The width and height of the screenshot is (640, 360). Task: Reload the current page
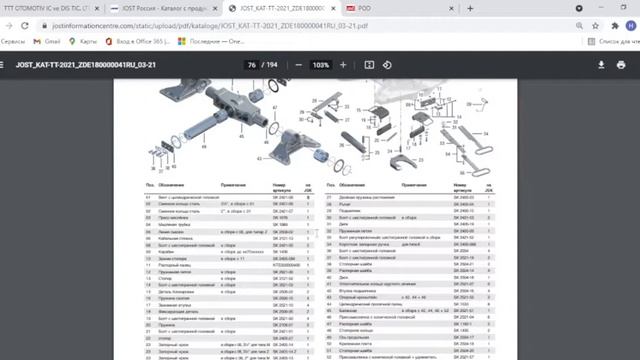click(25, 26)
